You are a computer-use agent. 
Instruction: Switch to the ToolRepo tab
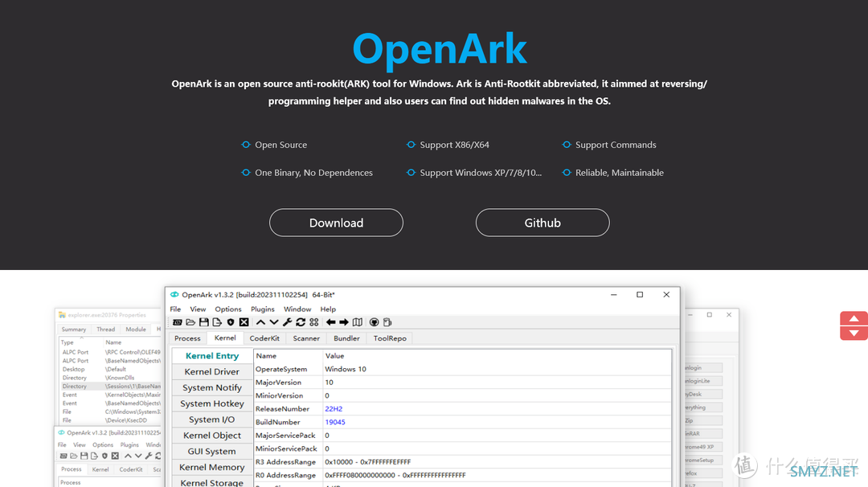(390, 338)
